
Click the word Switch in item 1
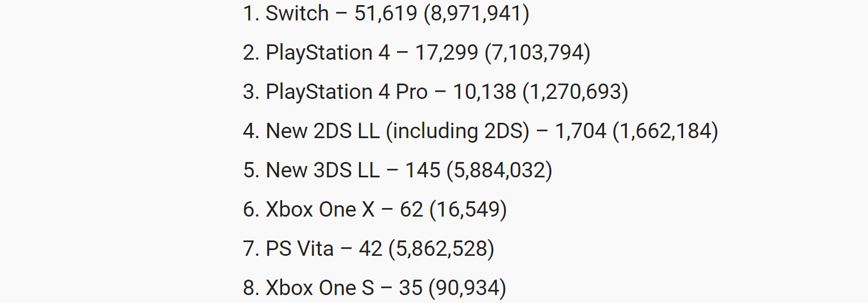[297, 14]
